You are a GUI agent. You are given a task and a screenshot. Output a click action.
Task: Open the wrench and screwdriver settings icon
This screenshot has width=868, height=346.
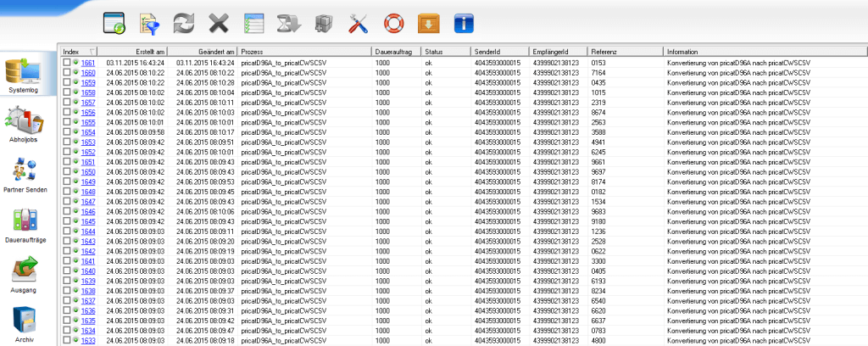point(358,23)
